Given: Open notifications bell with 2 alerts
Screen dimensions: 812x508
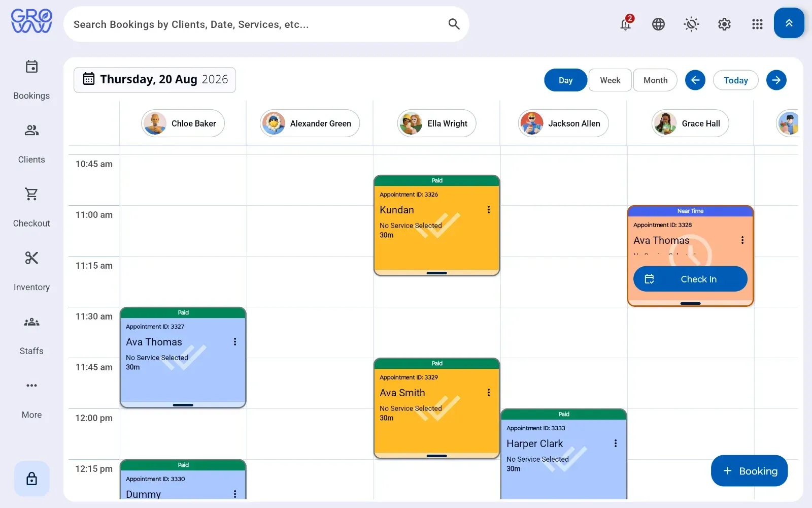Looking at the screenshot, I should (x=626, y=23).
